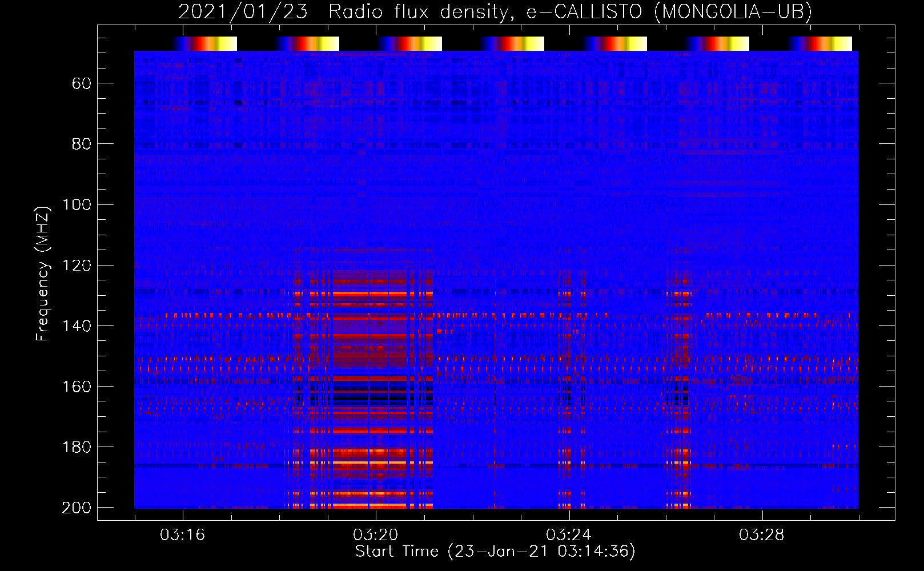Select the 03:24 time tick label
Screen dimensions: 924x571
568,535
